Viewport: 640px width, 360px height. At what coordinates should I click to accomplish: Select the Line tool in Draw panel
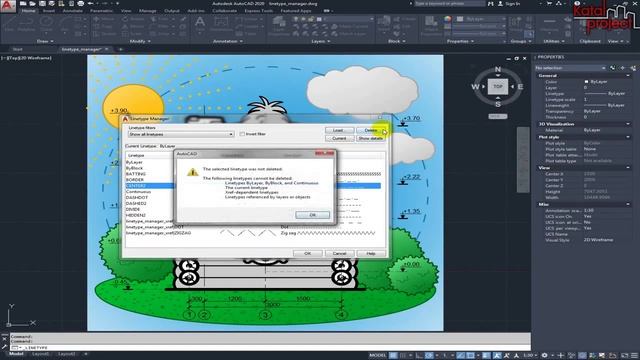[x=9, y=24]
